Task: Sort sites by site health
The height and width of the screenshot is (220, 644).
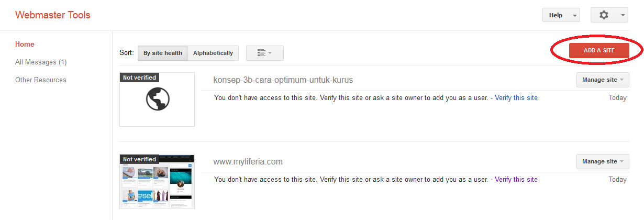Action: pyautogui.click(x=163, y=53)
